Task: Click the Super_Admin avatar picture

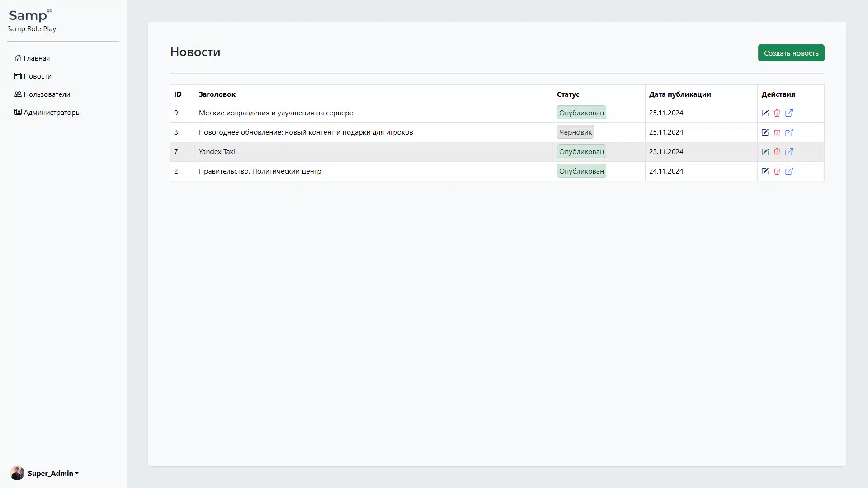Action: (x=17, y=473)
